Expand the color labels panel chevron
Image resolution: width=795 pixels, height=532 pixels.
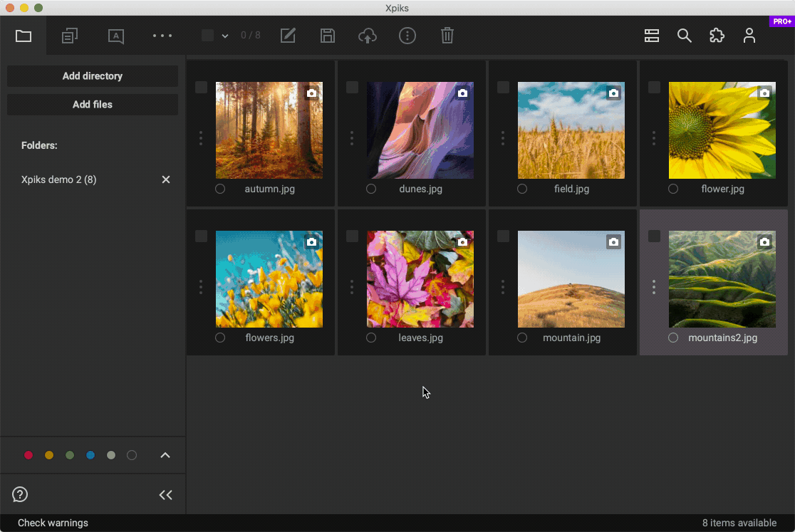[165, 455]
